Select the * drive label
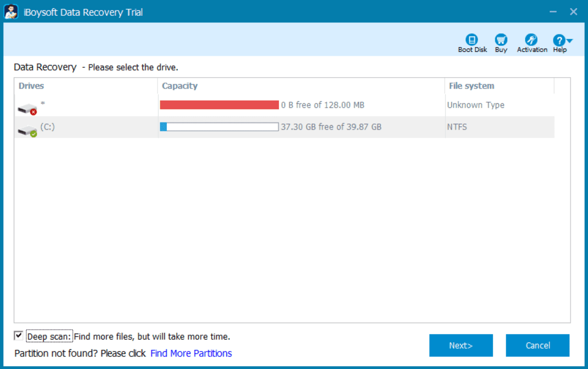The height and width of the screenshot is (369, 588). coord(43,103)
